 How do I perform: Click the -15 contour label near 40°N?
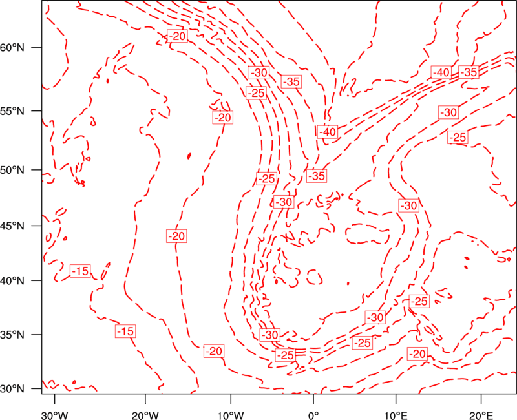coord(80,271)
